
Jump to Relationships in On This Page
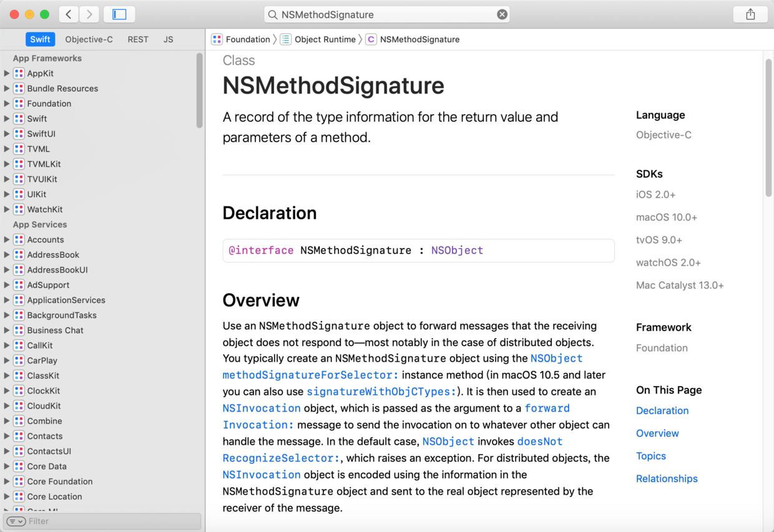pos(667,479)
